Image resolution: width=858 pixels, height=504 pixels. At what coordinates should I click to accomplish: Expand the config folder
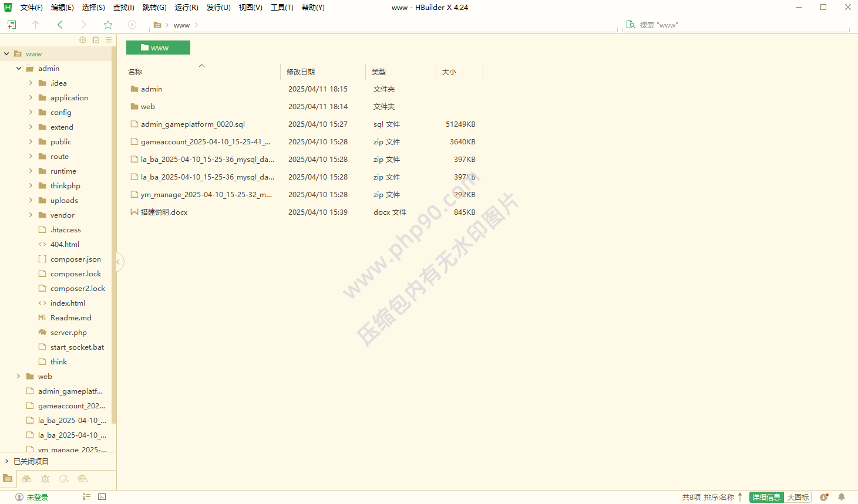tap(31, 113)
